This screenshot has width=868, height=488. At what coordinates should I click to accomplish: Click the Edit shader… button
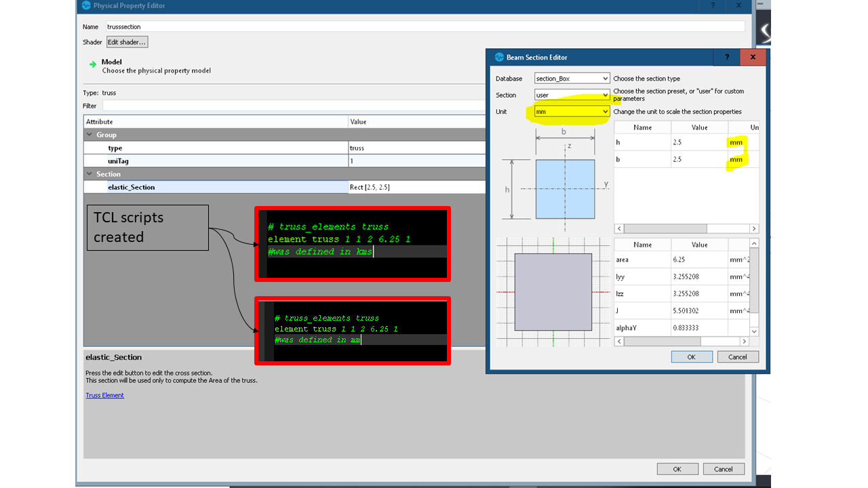[x=127, y=42]
